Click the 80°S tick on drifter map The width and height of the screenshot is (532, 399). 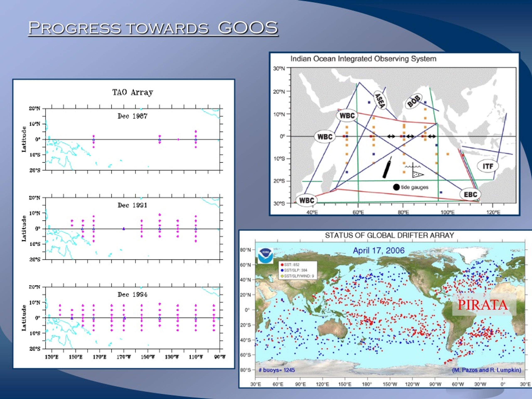coord(245,370)
